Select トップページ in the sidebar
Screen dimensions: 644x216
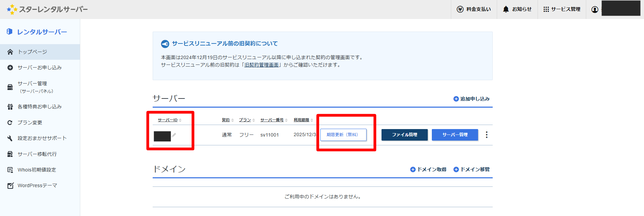tap(33, 52)
